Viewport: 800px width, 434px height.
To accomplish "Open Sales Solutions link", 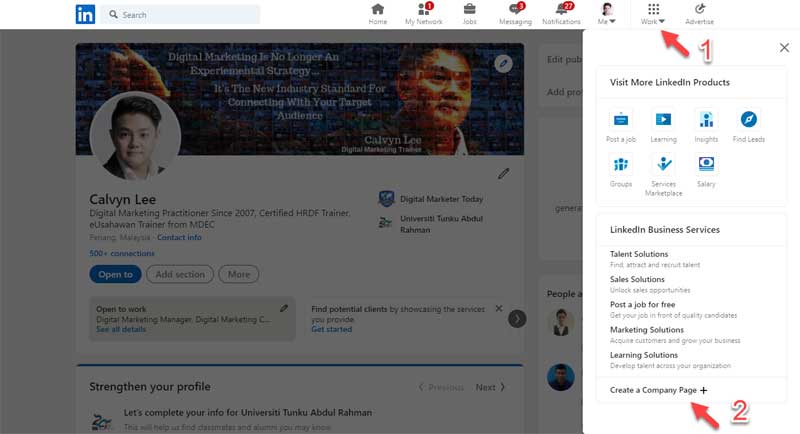I will (x=637, y=279).
